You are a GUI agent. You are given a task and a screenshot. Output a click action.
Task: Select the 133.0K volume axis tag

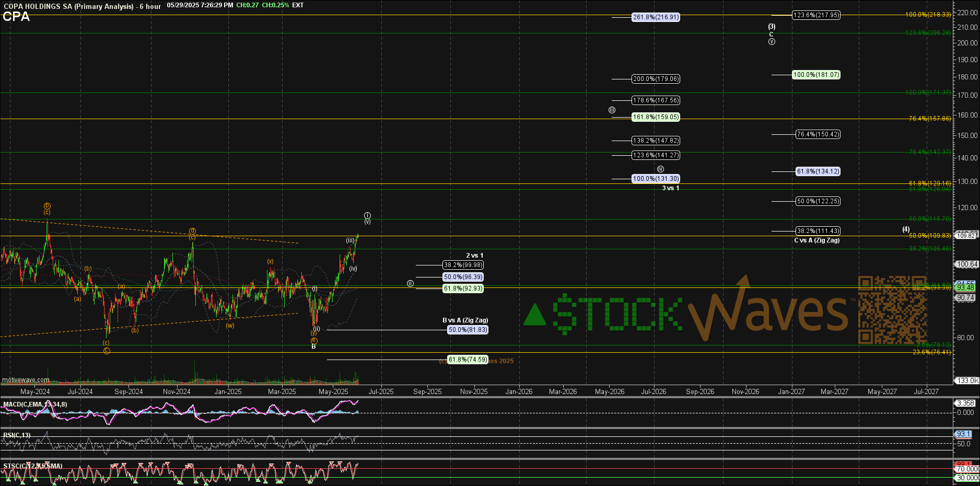[x=967, y=380]
